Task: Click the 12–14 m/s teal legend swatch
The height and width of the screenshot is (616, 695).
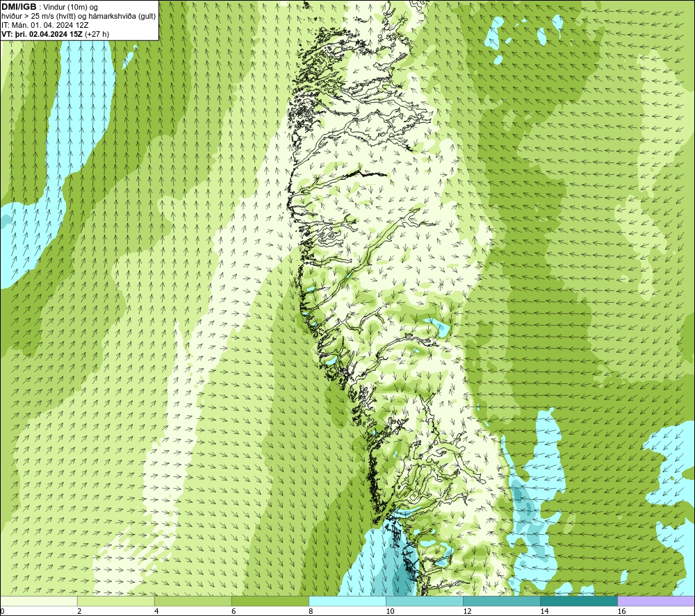Action: 502,601
